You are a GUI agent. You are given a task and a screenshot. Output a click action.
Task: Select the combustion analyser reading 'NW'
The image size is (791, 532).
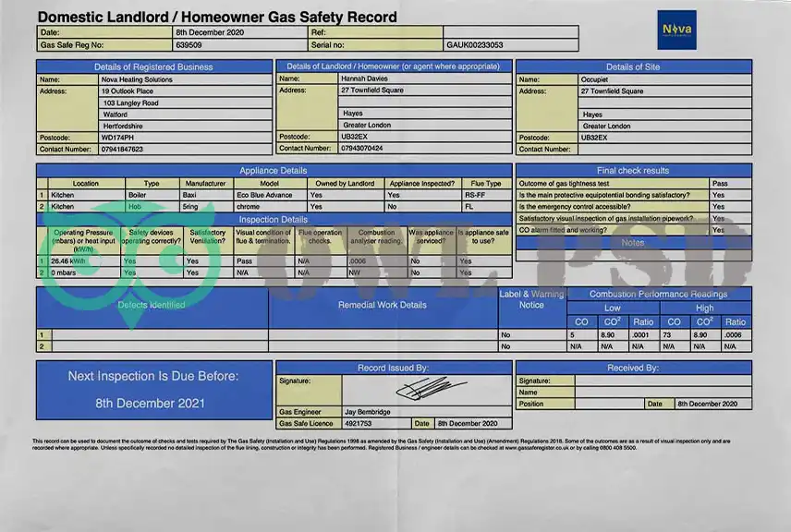(x=355, y=272)
